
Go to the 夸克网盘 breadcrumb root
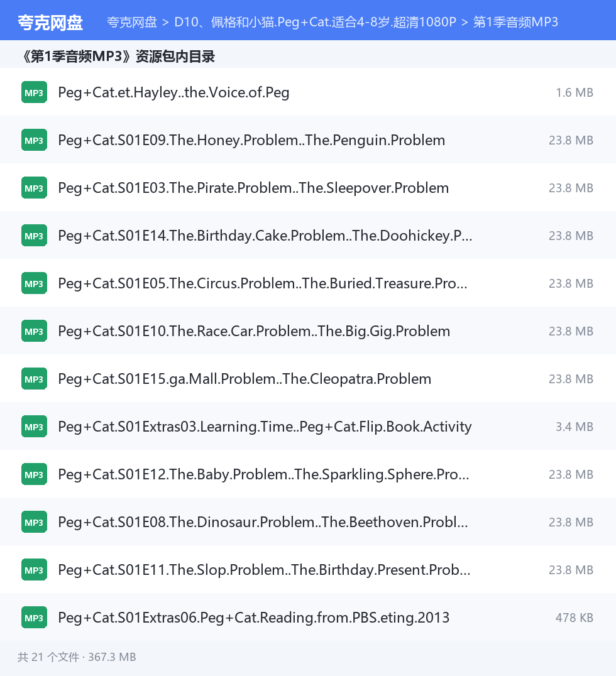point(132,22)
